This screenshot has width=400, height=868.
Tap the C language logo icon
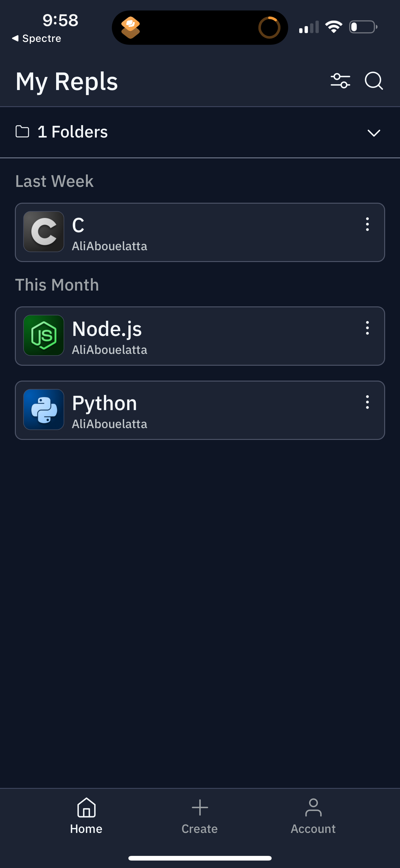pos(44,232)
